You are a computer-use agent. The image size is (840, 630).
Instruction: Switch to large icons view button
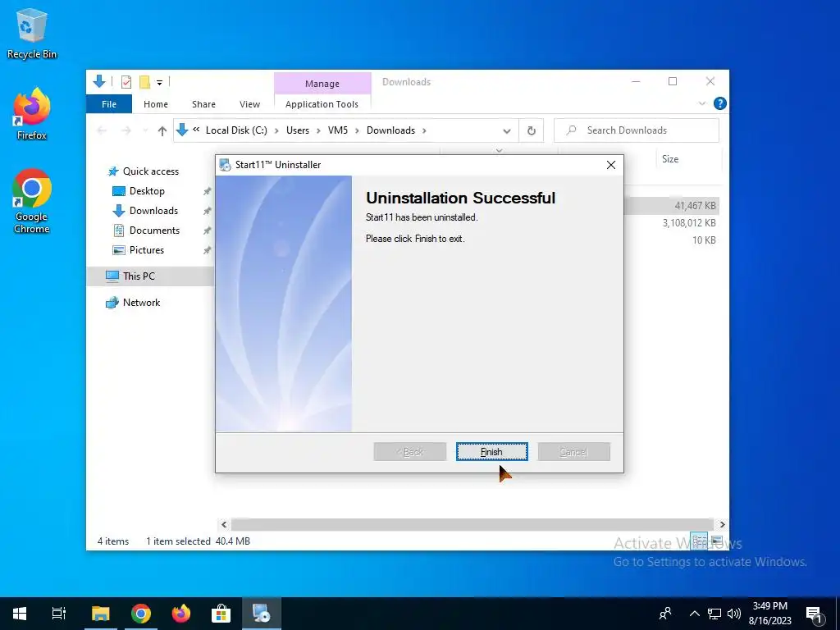[717, 541]
